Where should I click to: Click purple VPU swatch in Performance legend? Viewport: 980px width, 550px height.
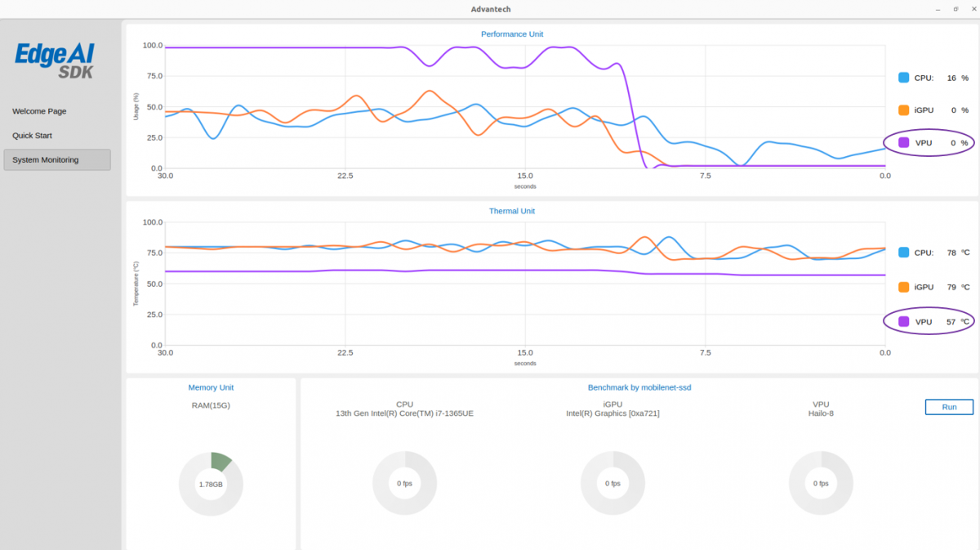click(904, 143)
